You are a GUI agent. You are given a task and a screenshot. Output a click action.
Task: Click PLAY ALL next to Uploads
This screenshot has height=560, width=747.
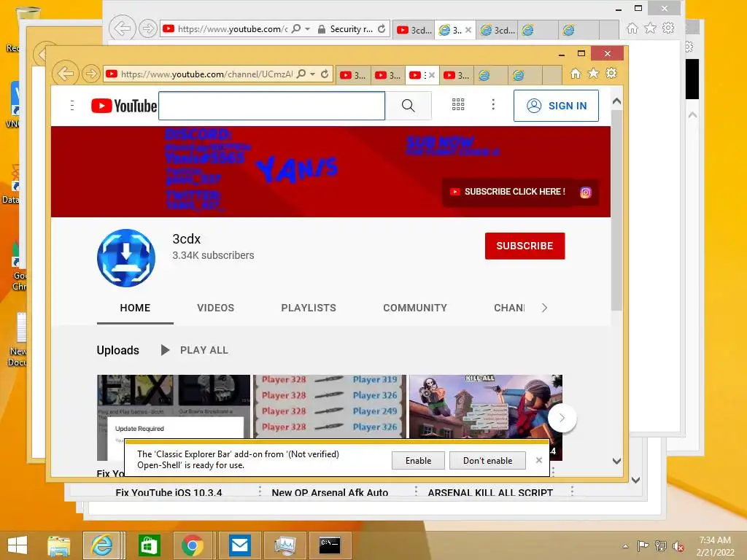tap(194, 351)
